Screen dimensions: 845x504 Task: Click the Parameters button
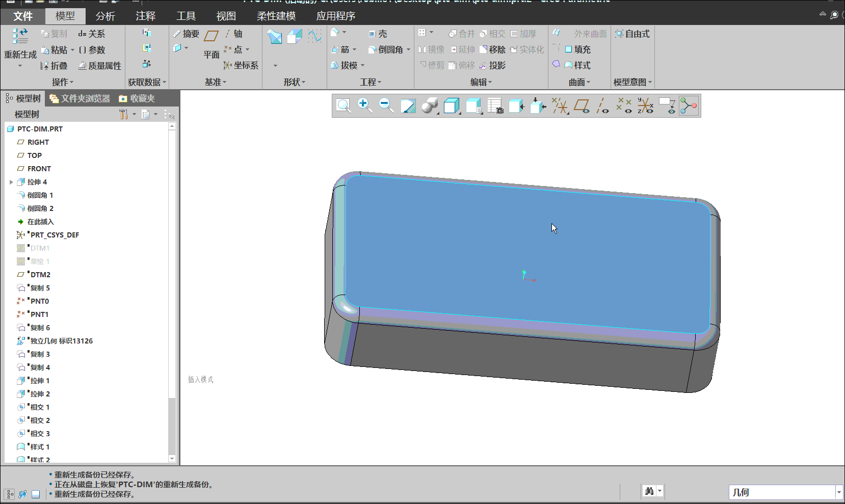coord(92,50)
